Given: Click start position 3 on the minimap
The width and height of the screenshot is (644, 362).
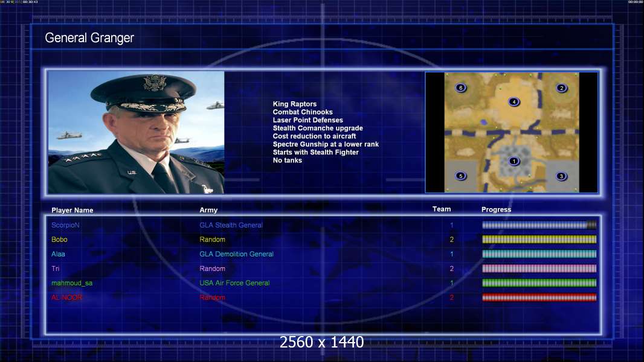Looking at the screenshot, I should [561, 176].
